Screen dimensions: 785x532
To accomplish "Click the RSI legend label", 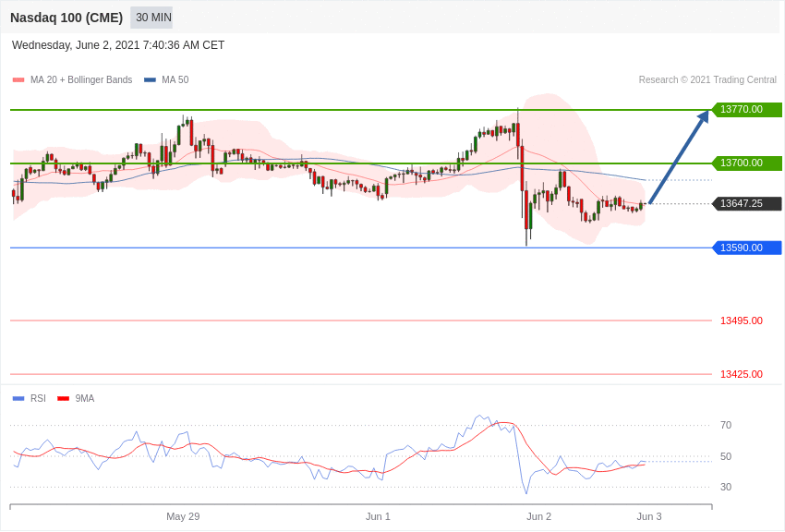I will pyautogui.click(x=38, y=399).
